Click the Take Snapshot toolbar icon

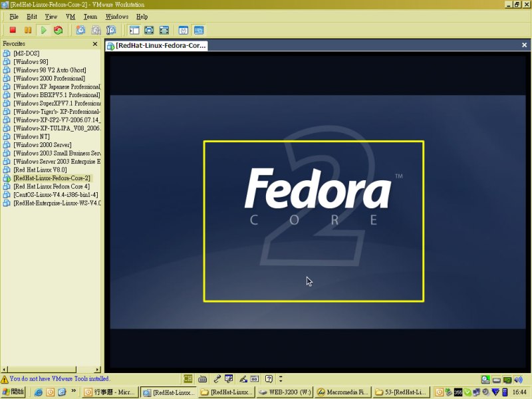tap(80, 30)
